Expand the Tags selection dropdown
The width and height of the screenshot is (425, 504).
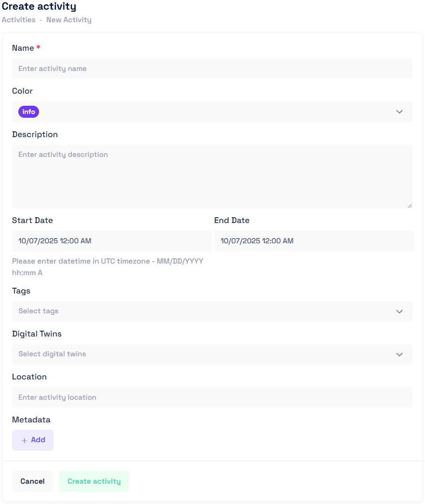[x=212, y=311]
